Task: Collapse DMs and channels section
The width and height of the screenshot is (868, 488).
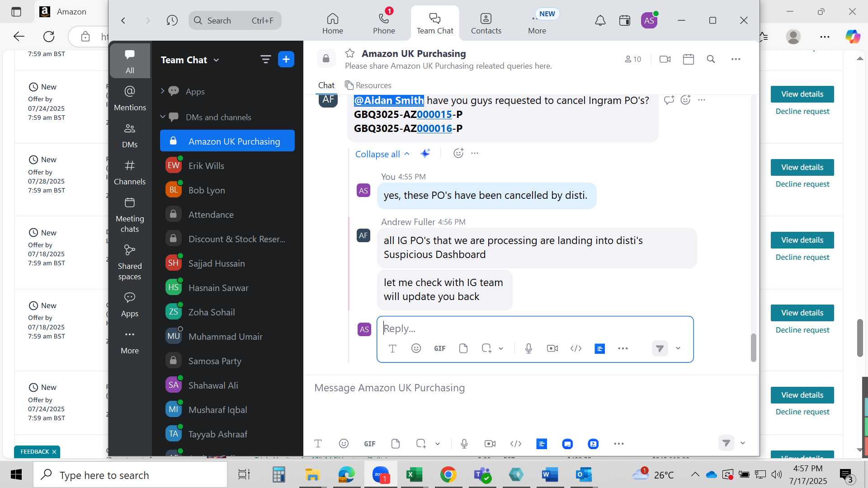Action: click(163, 117)
